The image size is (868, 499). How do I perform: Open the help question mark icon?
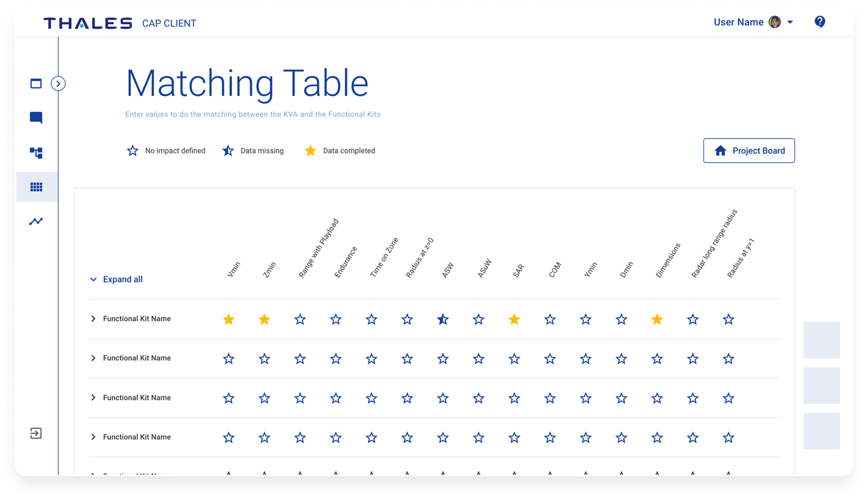pyautogui.click(x=820, y=22)
